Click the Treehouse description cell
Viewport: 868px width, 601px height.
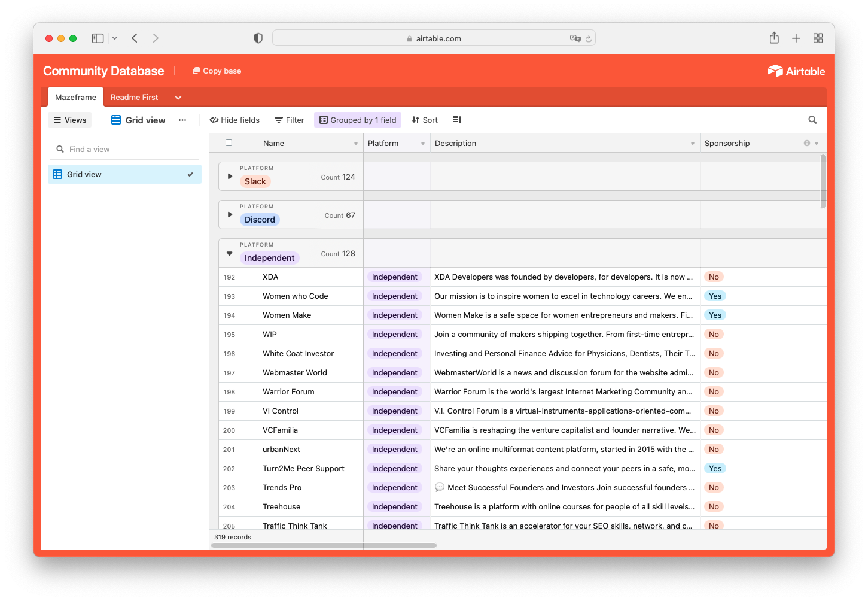point(565,507)
